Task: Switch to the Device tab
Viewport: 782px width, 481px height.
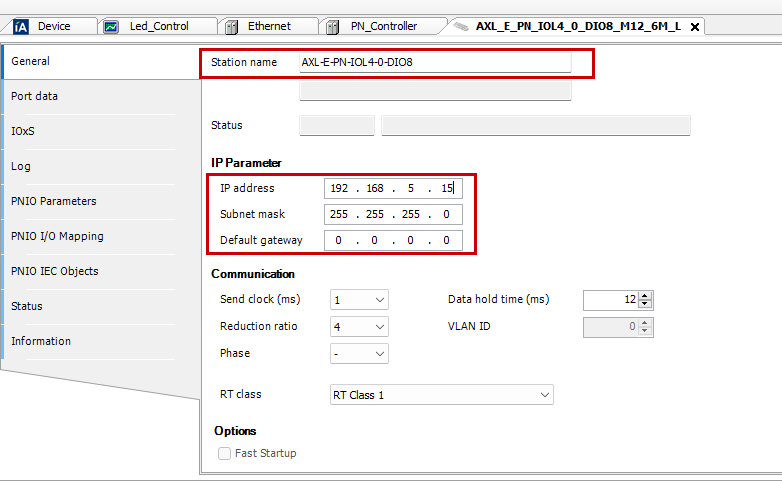Action: (x=53, y=26)
